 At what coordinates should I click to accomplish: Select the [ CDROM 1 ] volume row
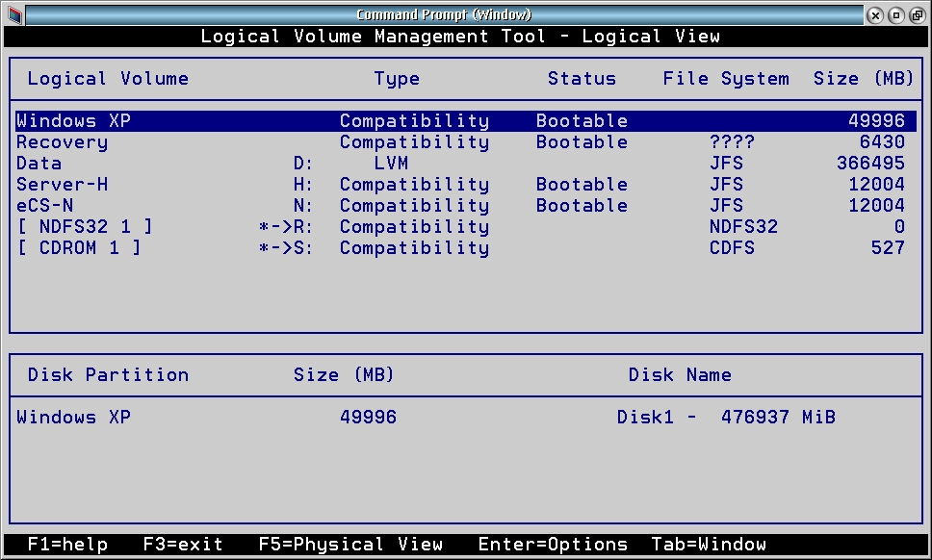(x=466, y=248)
